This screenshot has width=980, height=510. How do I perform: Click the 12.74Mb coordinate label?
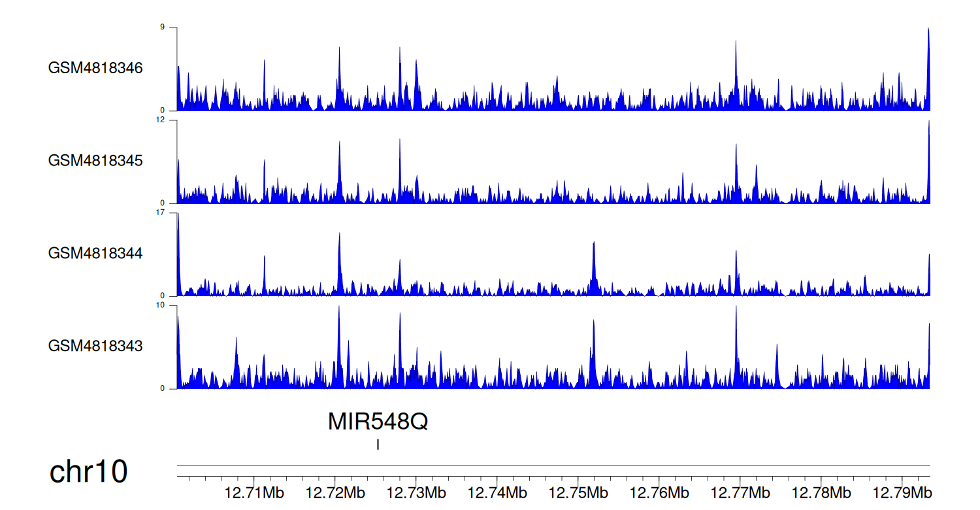pos(498,492)
